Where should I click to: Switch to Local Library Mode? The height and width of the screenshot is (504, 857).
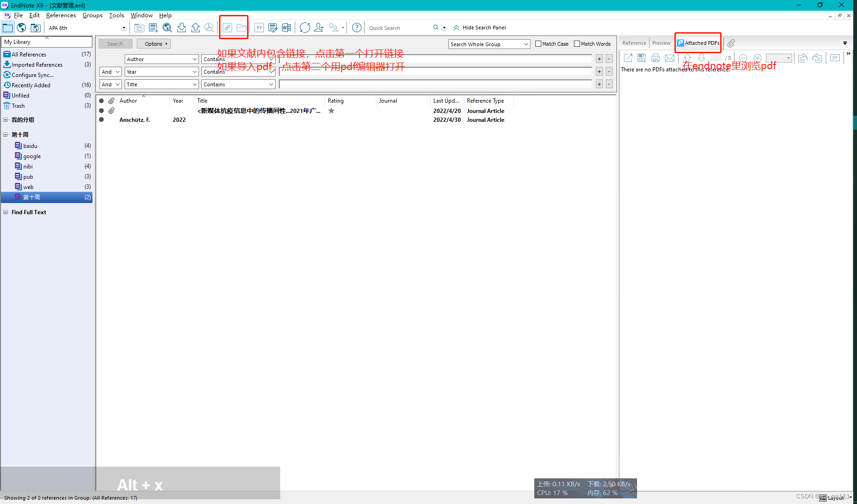[8, 28]
